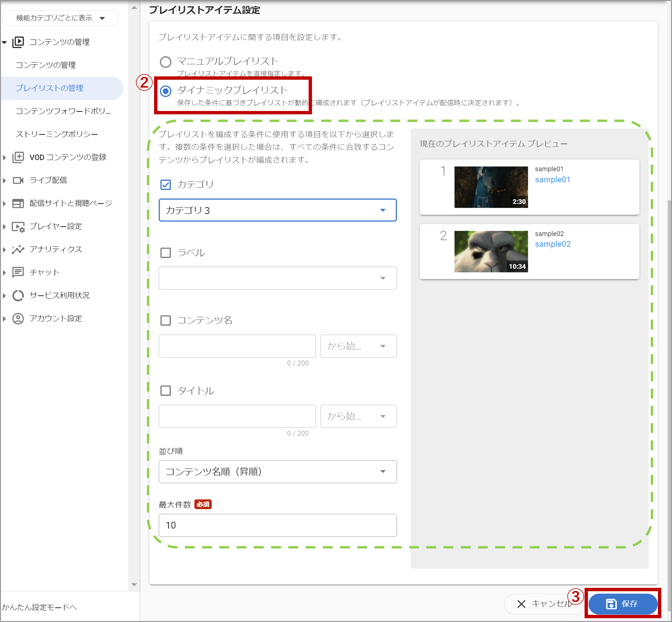Screen dimensions: 672x622
Task: Check the タイトル condition checkbox
Action: tap(165, 391)
